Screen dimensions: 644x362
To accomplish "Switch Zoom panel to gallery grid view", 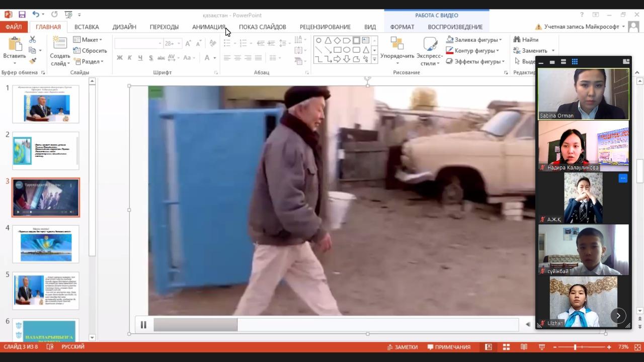I will click(x=575, y=62).
